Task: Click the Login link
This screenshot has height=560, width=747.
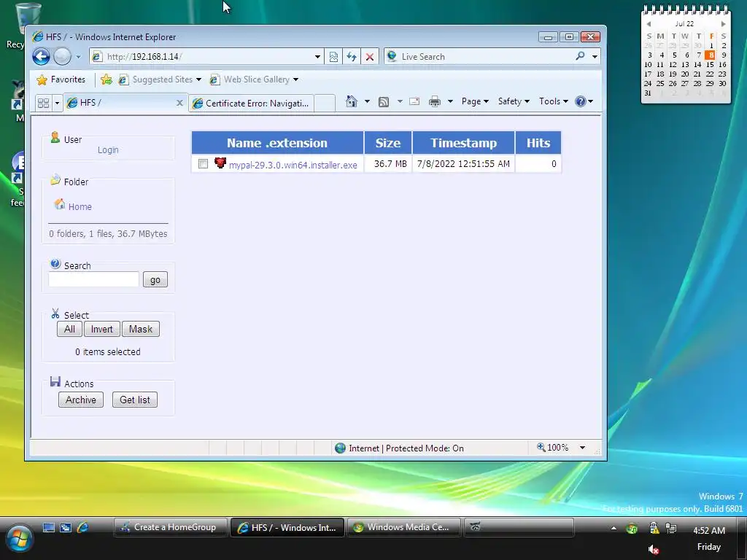Action: pyautogui.click(x=108, y=150)
